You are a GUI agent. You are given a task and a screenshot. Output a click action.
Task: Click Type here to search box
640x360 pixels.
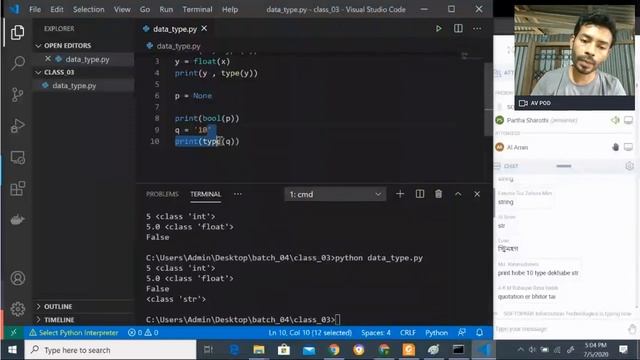tap(110, 350)
